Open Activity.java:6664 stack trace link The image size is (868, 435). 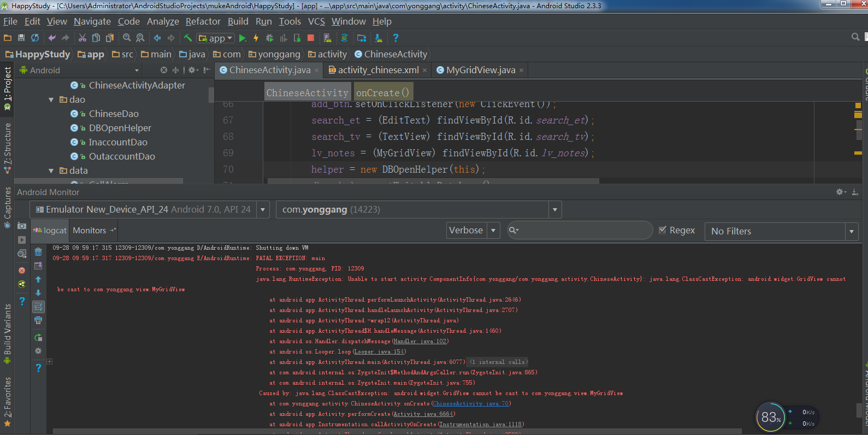click(423, 414)
